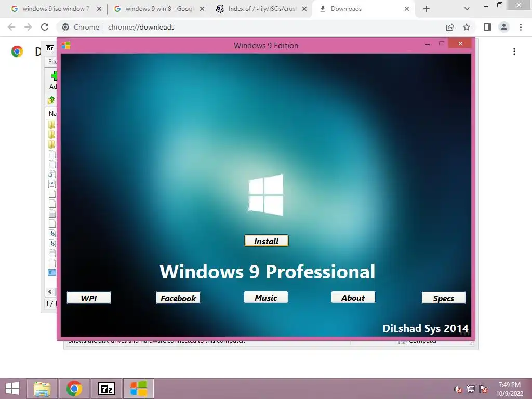Click the share page icon in Chrome
This screenshot has height=399, width=532.
coord(450,27)
